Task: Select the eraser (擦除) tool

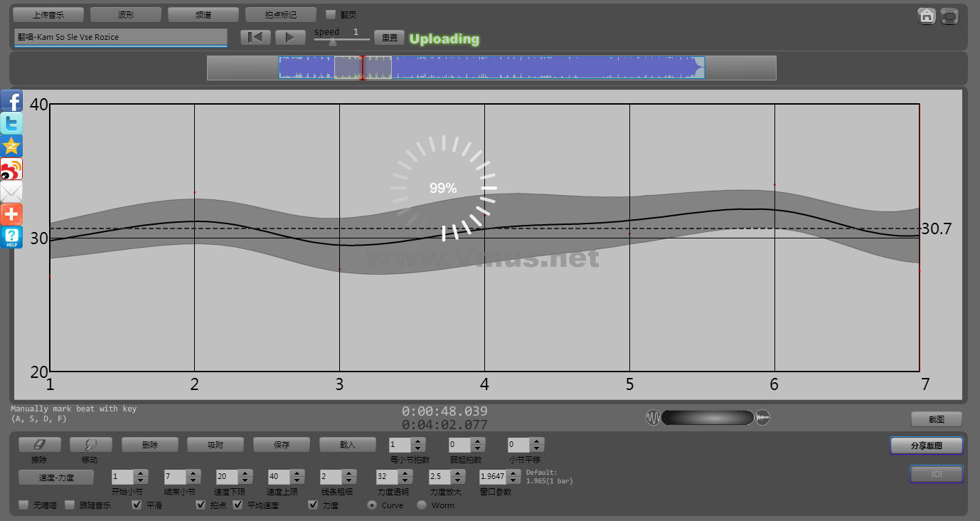Action: [x=39, y=445]
